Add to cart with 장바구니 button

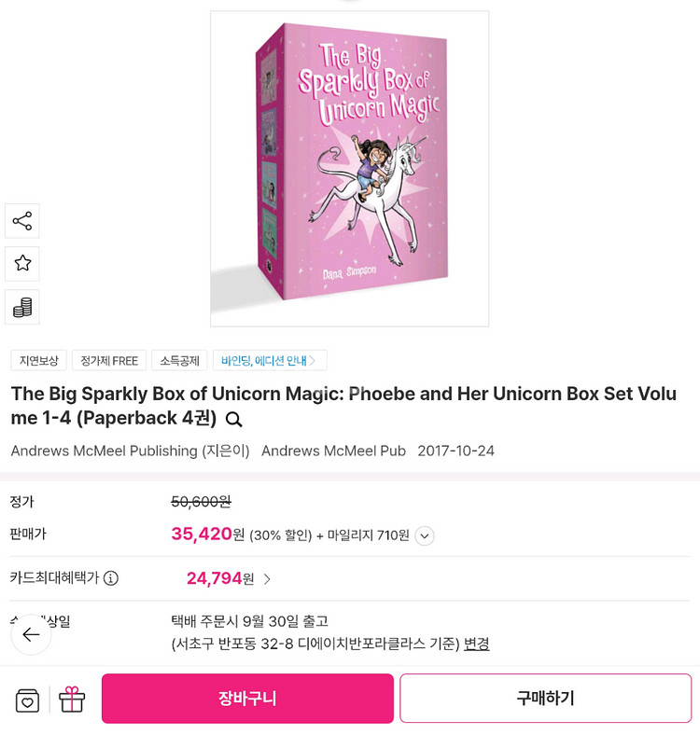pos(247,699)
